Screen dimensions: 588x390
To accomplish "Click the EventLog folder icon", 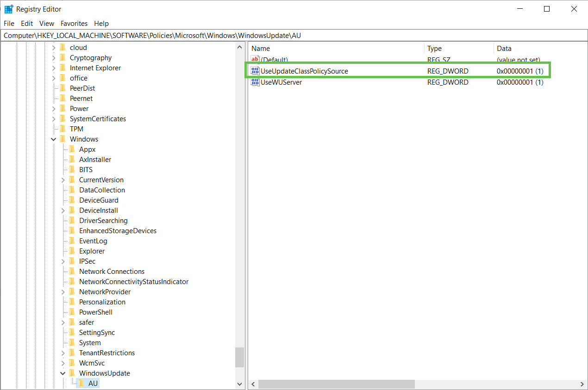I will [x=72, y=241].
